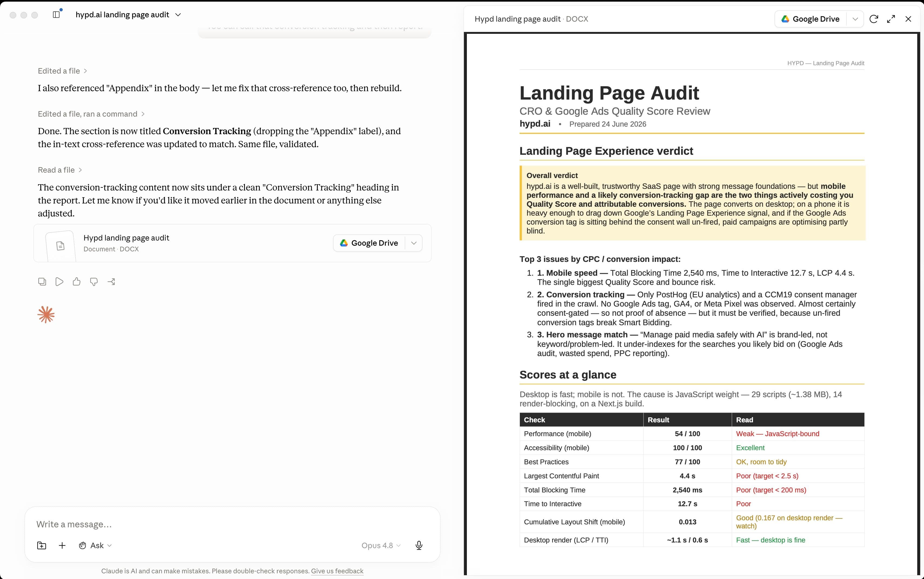The width and height of the screenshot is (924, 579).
Task: Give thumbs up to the response
Action: 77,282
